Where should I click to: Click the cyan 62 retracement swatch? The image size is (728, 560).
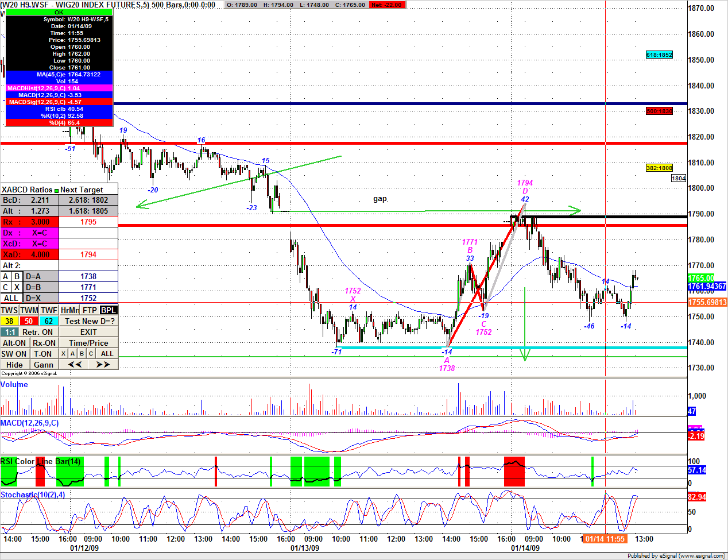click(49, 321)
